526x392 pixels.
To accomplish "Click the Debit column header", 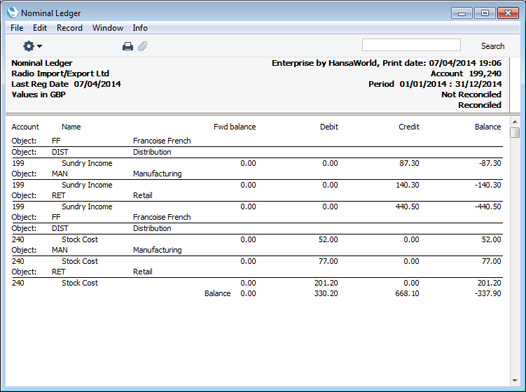I will pos(329,127).
